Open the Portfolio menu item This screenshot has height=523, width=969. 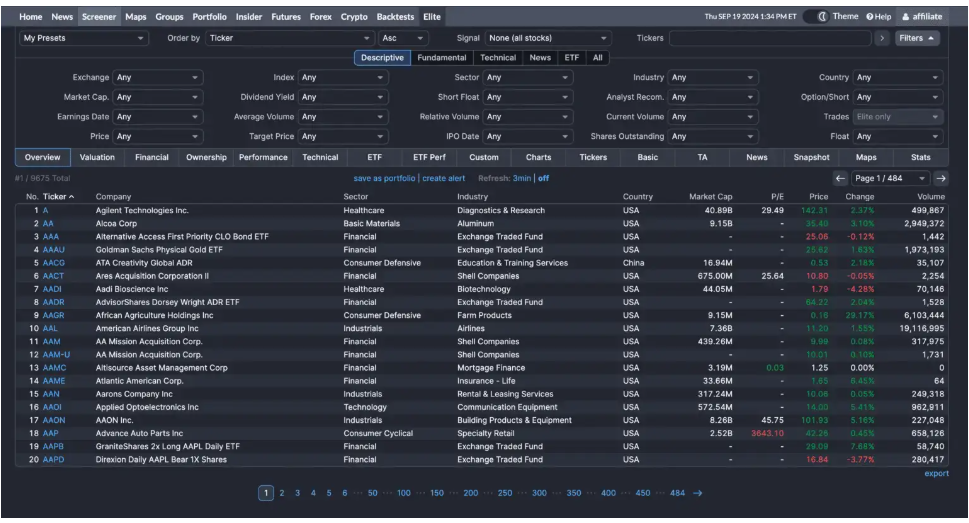(x=209, y=17)
